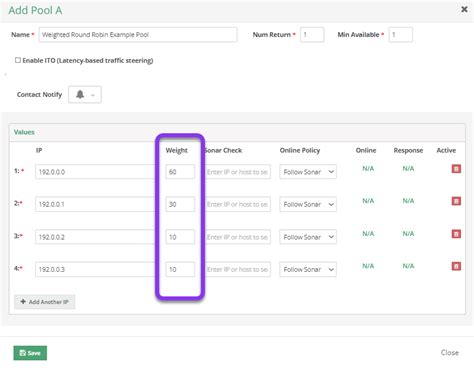Click the Close link at bottom right
This screenshot has width=474, height=368.
[450, 353]
